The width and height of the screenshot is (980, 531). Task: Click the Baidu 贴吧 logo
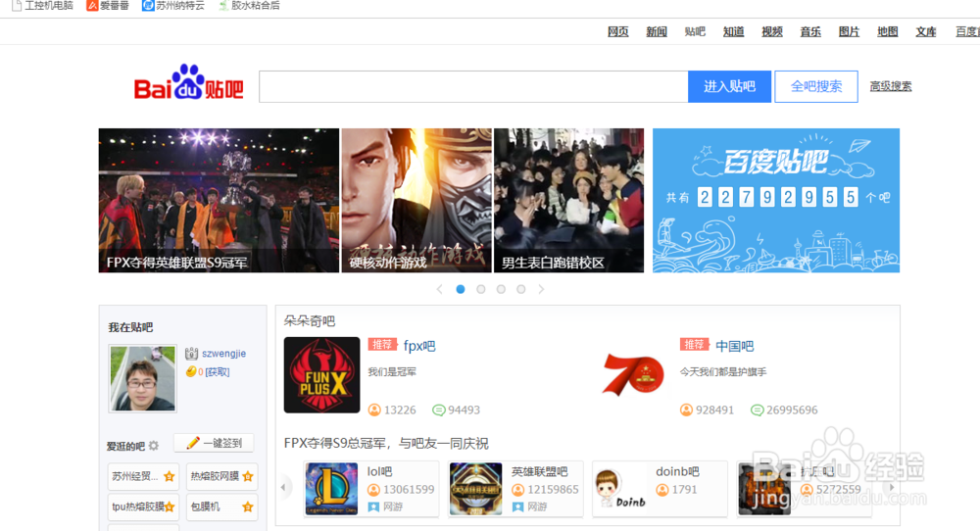(188, 82)
